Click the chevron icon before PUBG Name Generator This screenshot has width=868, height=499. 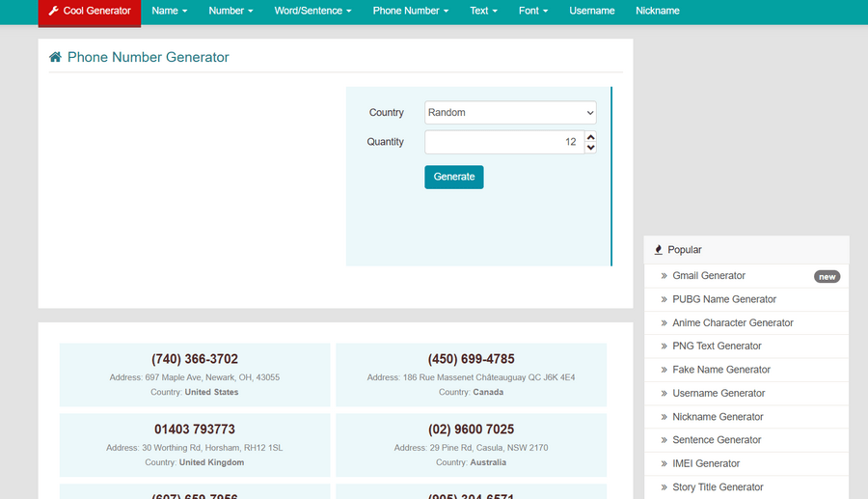[665, 299]
